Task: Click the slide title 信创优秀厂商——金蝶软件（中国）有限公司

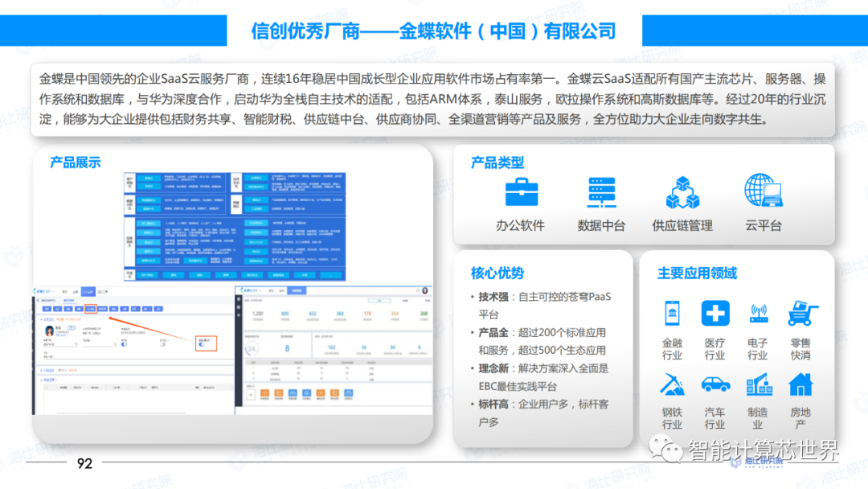Action: pyautogui.click(x=433, y=31)
